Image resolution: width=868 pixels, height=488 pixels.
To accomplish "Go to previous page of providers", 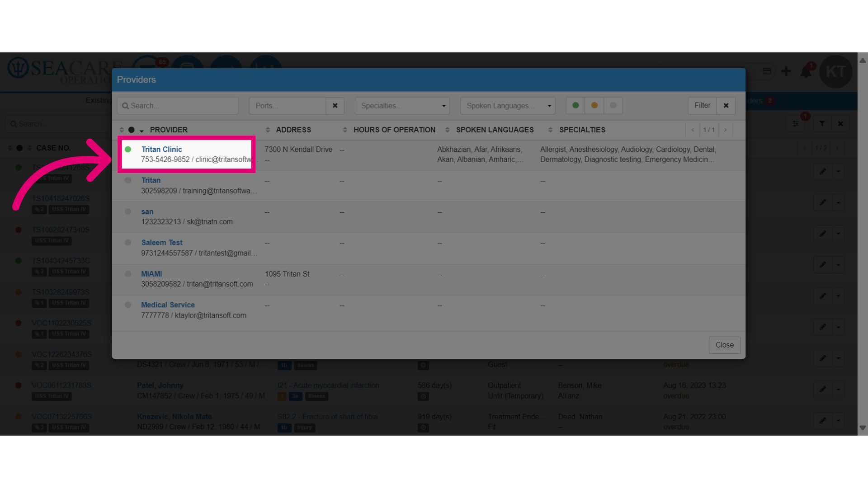I will click(693, 130).
